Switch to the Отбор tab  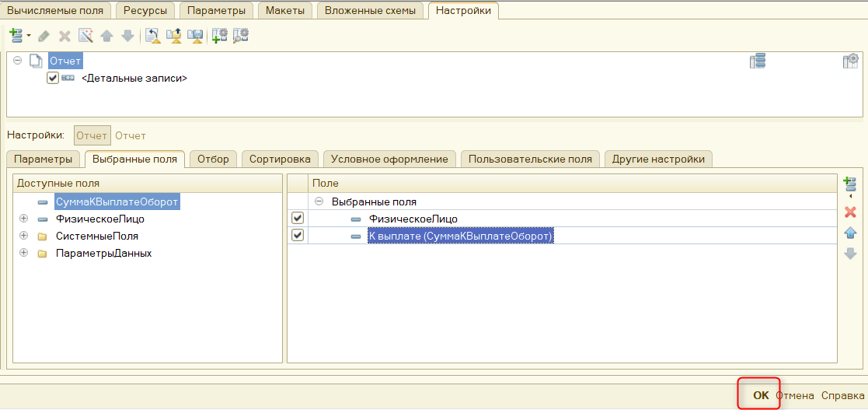213,159
